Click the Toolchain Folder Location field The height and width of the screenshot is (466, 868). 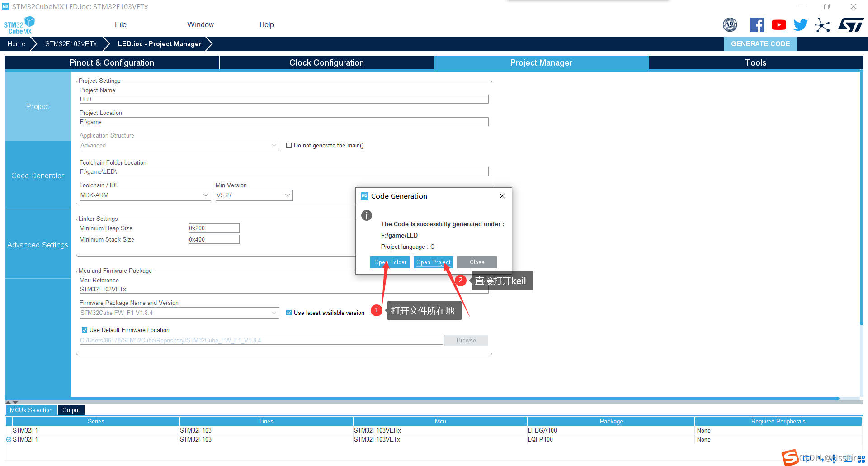284,171
